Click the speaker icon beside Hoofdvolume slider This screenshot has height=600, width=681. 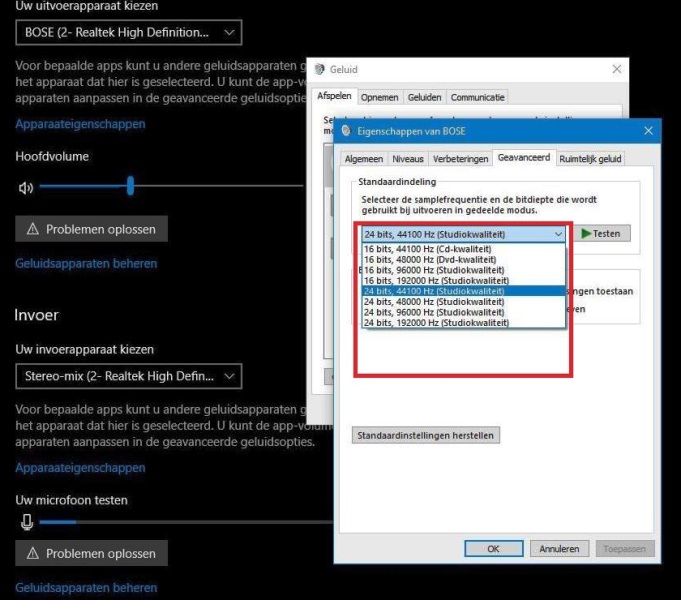tap(26, 187)
